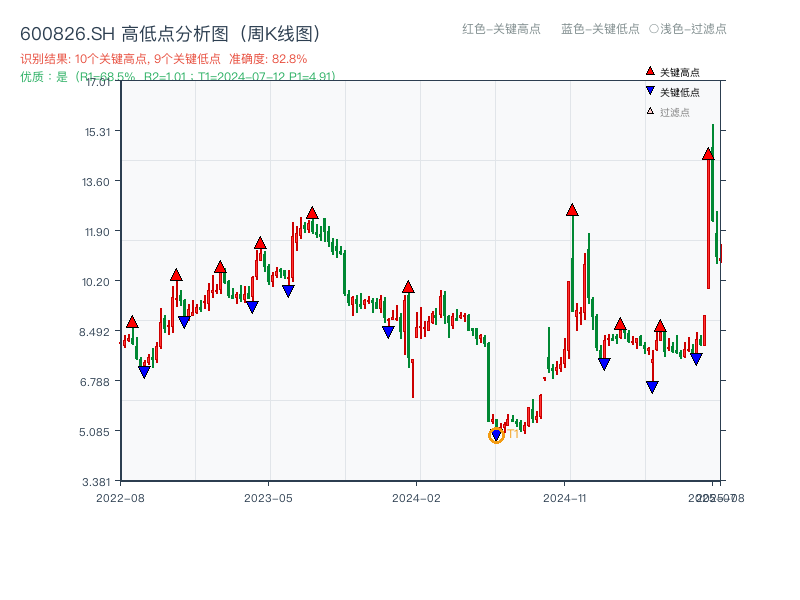Select the red triangle above the 2023 peak
Viewport: 800px width, 600px height.
[313, 212]
